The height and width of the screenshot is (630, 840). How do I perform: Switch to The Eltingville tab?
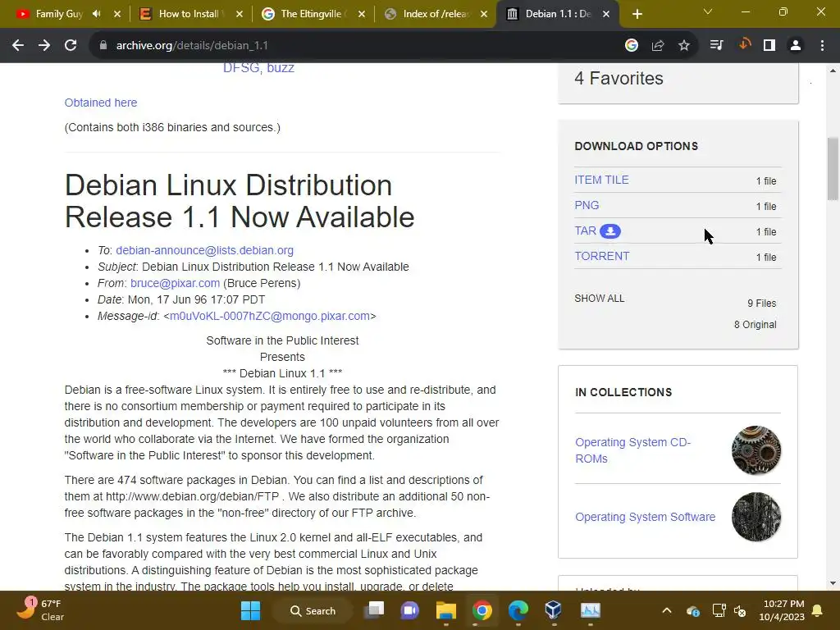tap(305, 14)
